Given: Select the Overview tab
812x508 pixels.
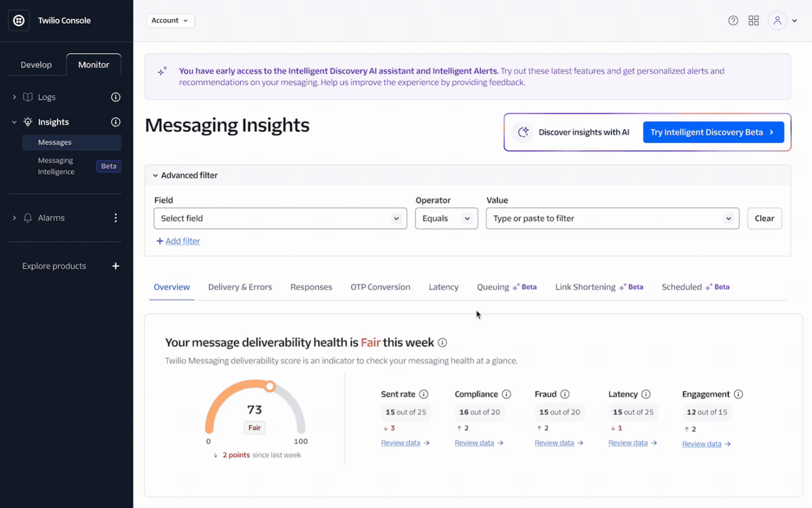Looking at the screenshot, I should coord(172,287).
